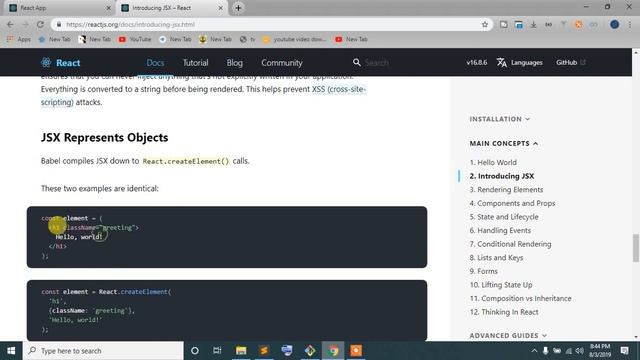This screenshot has height=360, width=640.
Task: Go to 12. Thinking In React
Action: tap(504, 312)
